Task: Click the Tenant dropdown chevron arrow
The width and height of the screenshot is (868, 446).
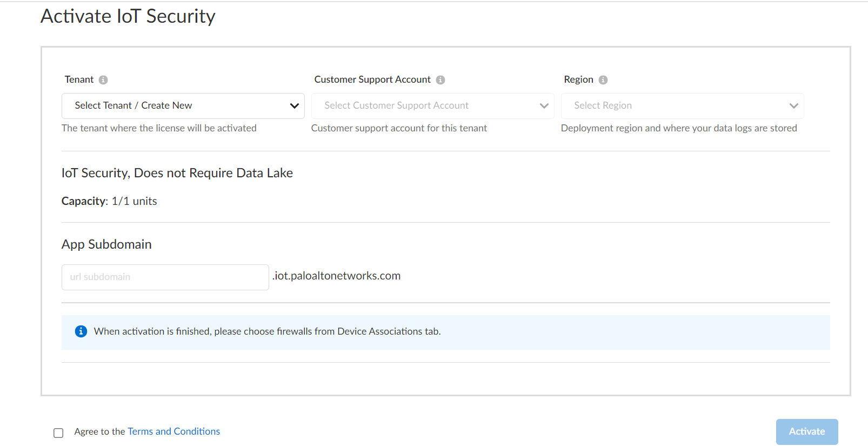Action: (295, 106)
